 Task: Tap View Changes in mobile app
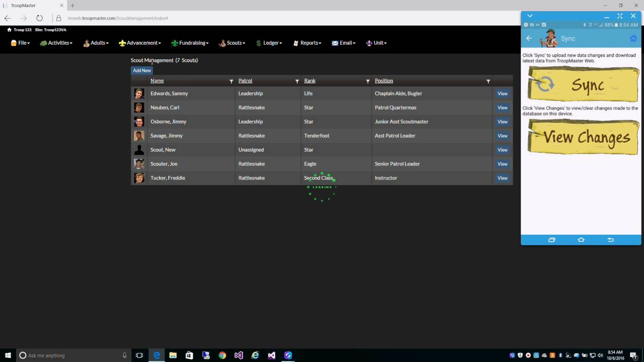tap(583, 137)
